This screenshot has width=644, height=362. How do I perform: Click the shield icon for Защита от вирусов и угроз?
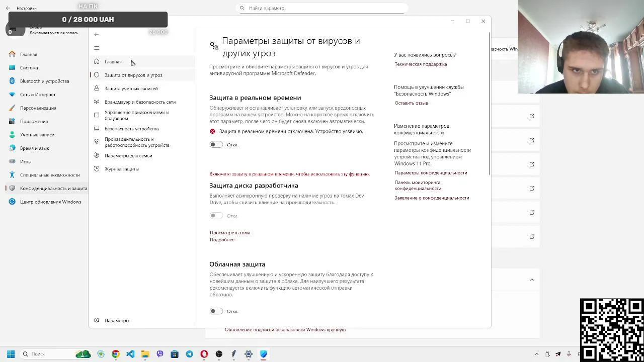(97, 75)
